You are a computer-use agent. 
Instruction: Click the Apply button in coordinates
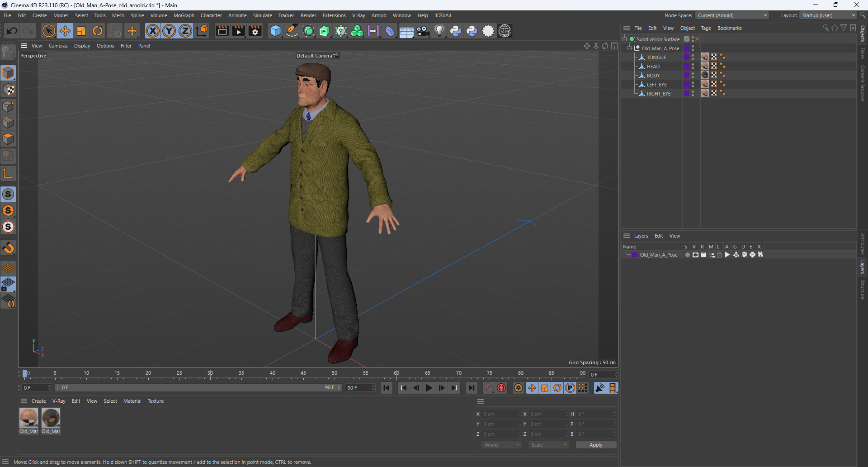pyautogui.click(x=596, y=445)
